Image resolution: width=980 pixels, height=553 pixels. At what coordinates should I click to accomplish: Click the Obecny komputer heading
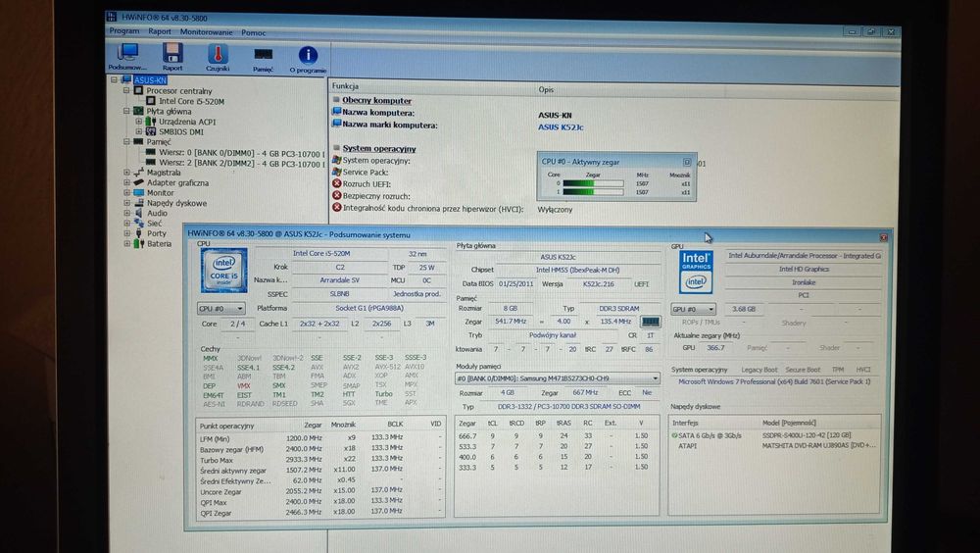pyautogui.click(x=377, y=100)
